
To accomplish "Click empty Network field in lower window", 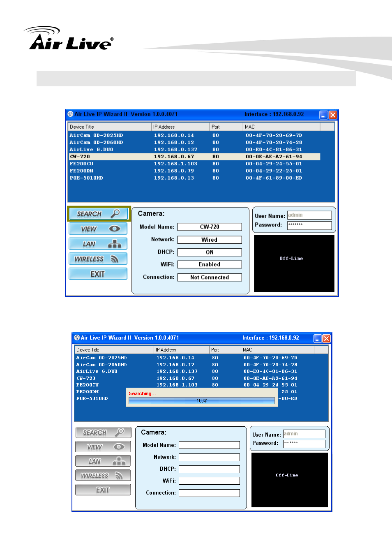I will point(209,457).
